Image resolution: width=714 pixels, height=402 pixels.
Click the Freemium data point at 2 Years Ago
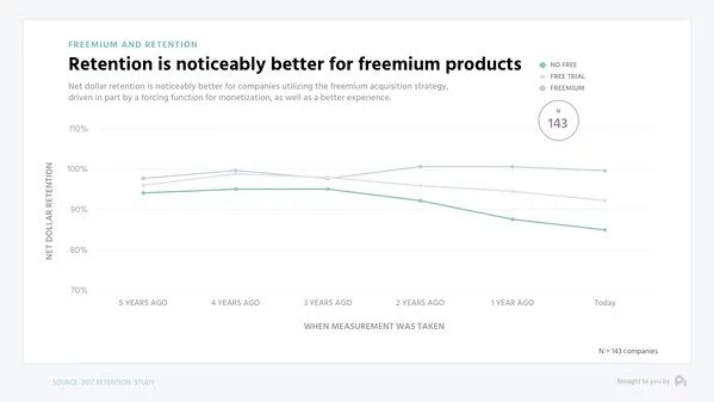tap(420, 166)
